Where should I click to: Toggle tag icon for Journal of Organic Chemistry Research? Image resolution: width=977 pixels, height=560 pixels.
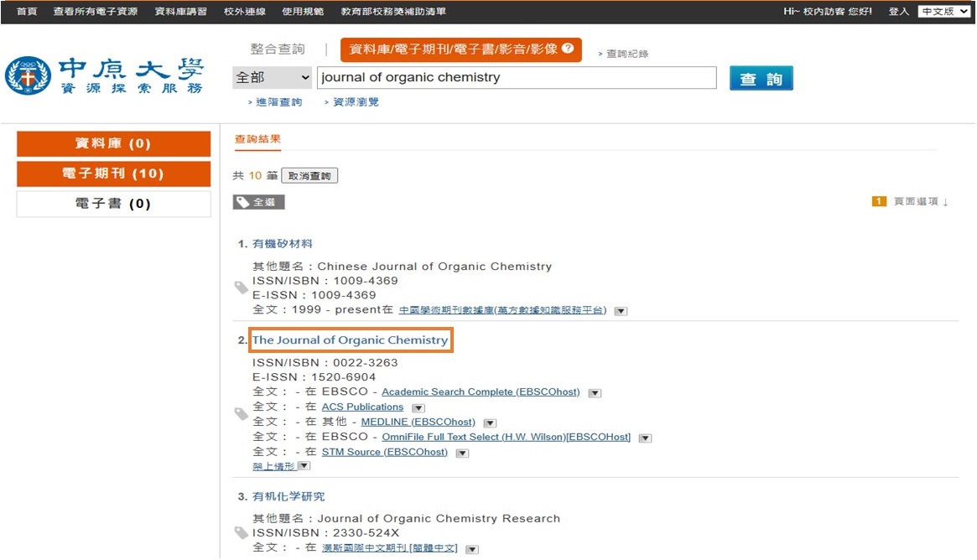[242, 532]
